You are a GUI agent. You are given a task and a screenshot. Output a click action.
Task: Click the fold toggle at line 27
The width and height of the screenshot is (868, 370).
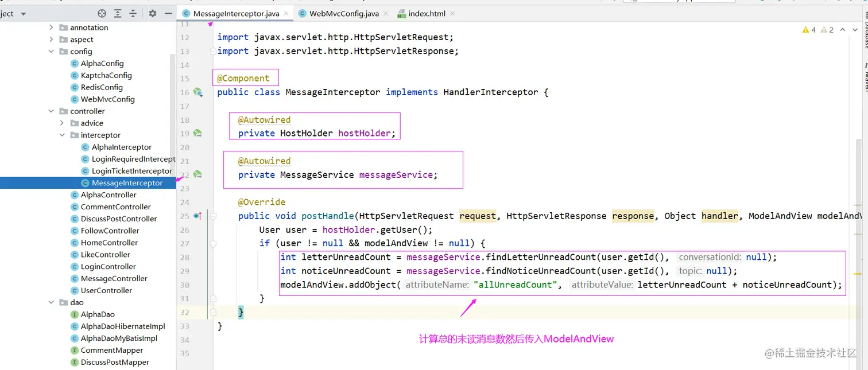point(213,244)
